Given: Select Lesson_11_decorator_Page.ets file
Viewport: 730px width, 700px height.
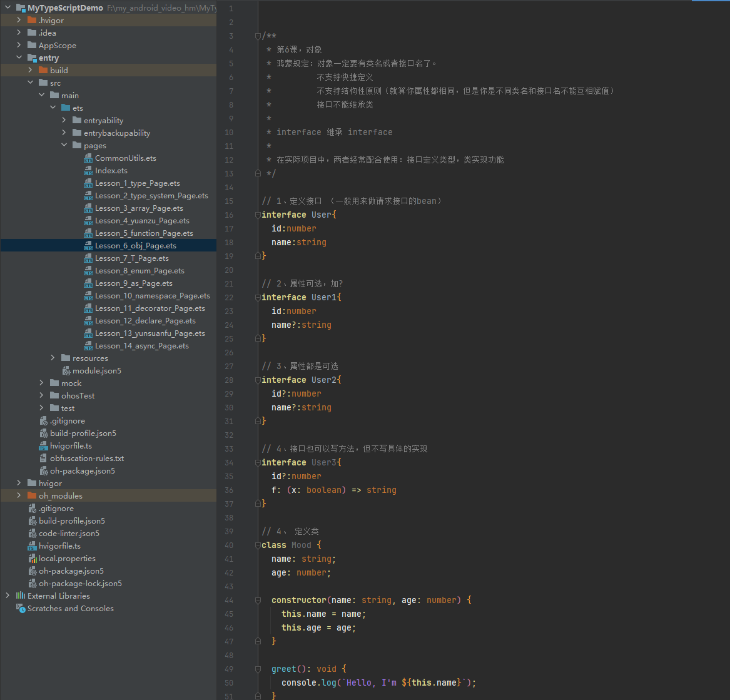Looking at the screenshot, I should coord(150,308).
